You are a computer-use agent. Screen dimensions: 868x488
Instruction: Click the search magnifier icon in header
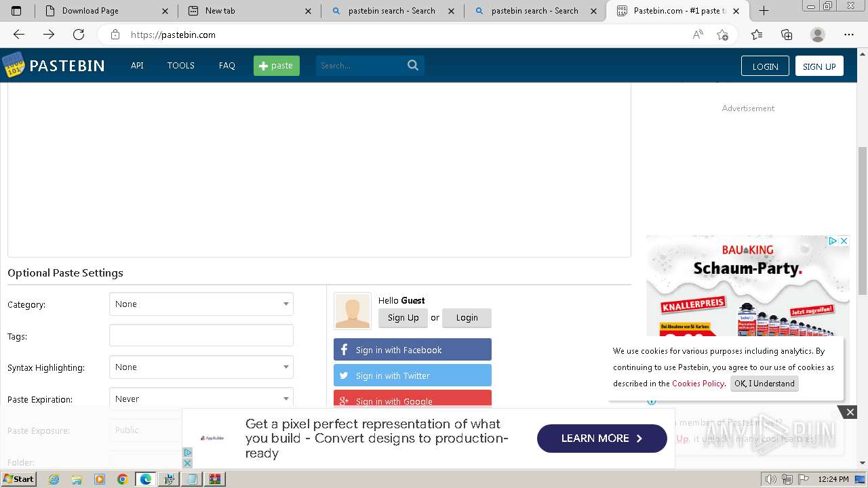pos(413,65)
